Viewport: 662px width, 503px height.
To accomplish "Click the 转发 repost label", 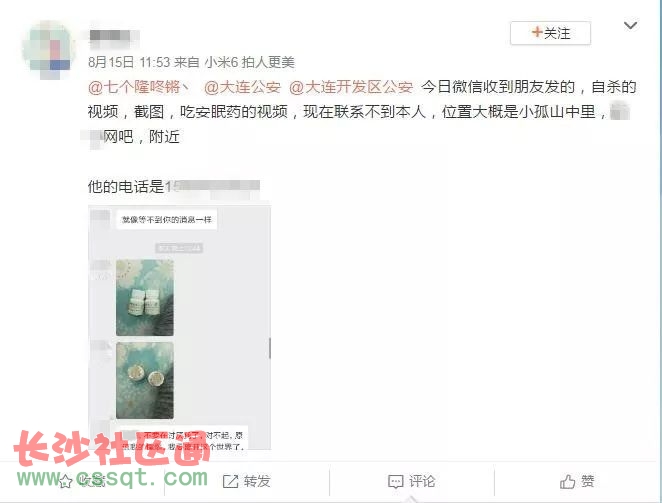I will point(257,481).
